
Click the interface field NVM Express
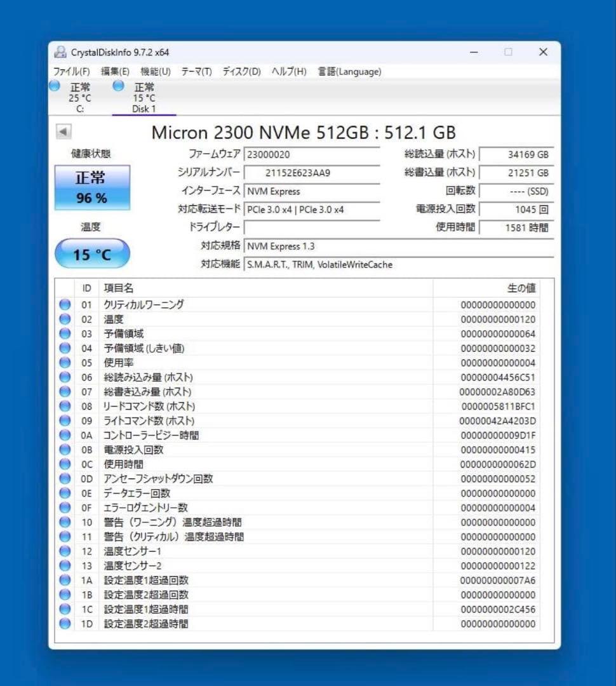(312, 191)
